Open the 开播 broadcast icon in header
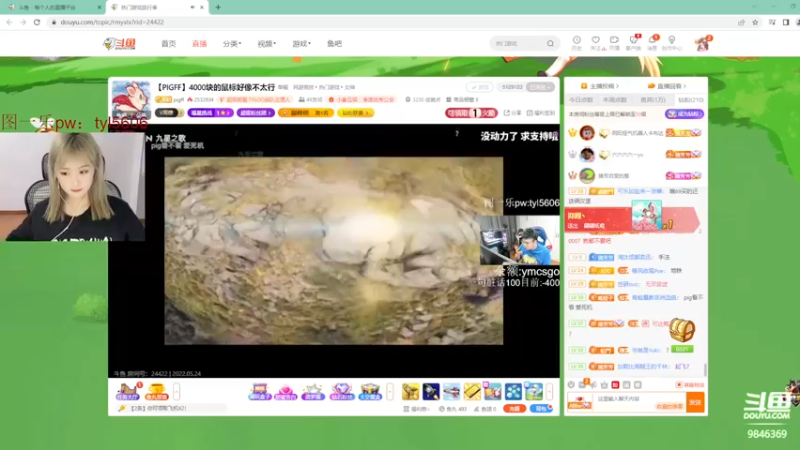 click(x=614, y=43)
